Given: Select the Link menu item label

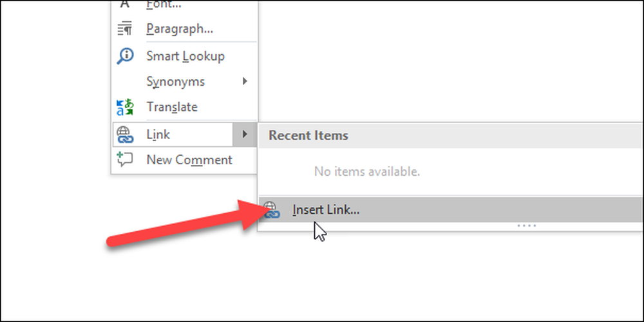Looking at the screenshot, I should tap(158, 135).
